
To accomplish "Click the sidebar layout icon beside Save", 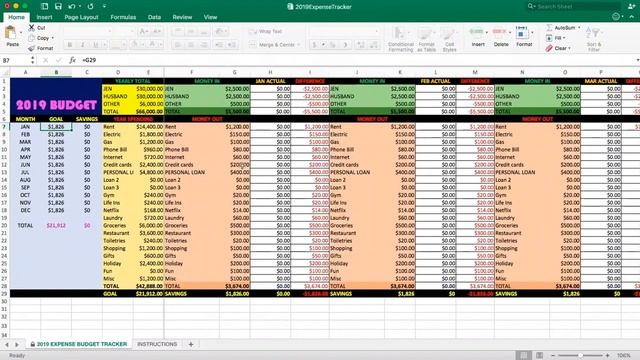I will point(44,6).
